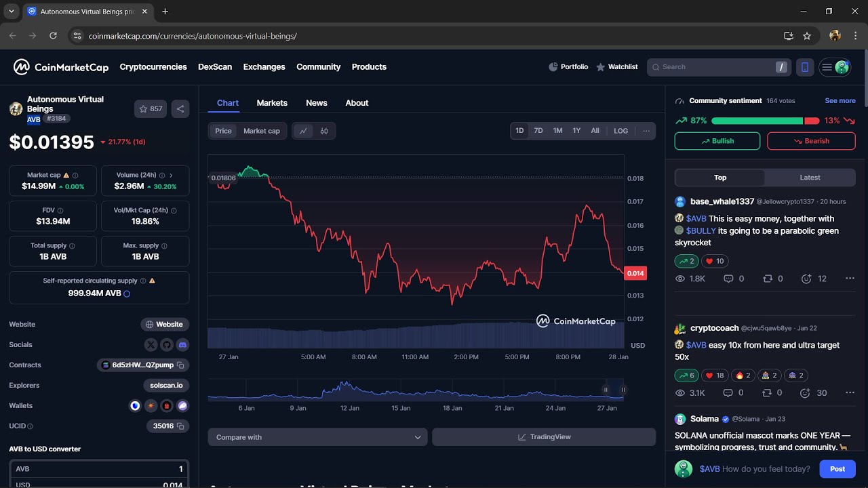The width and height of the screenshot is (868, 488).
Task: Set chart range to 1Y
Action: [576, 131]
